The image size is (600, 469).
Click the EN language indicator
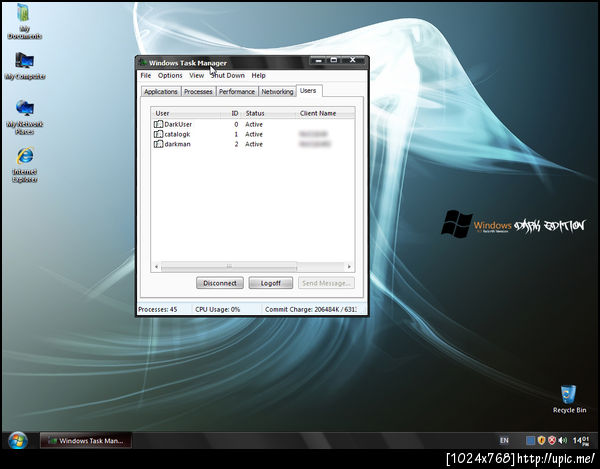504,441
